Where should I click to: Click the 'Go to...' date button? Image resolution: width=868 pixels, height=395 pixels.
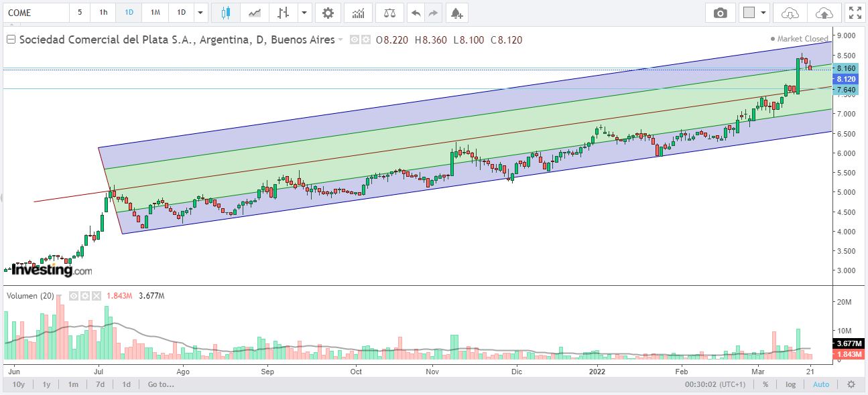161,384
